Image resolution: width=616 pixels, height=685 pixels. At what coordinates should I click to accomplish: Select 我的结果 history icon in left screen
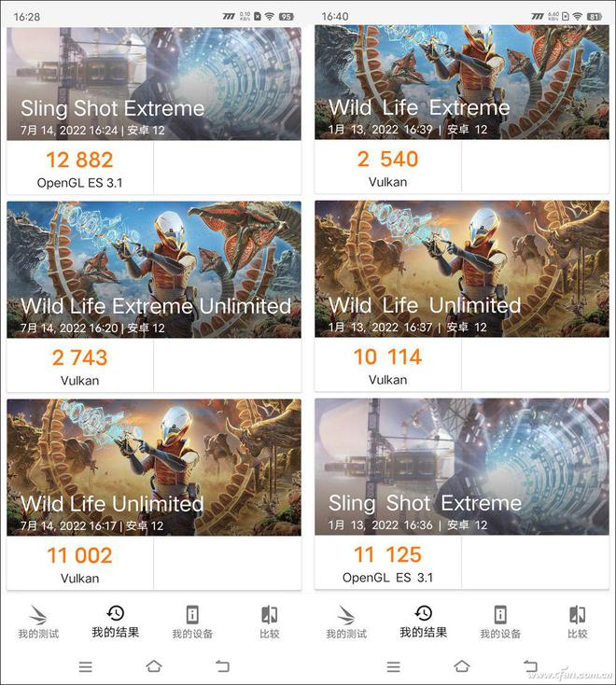pos(116,613)
